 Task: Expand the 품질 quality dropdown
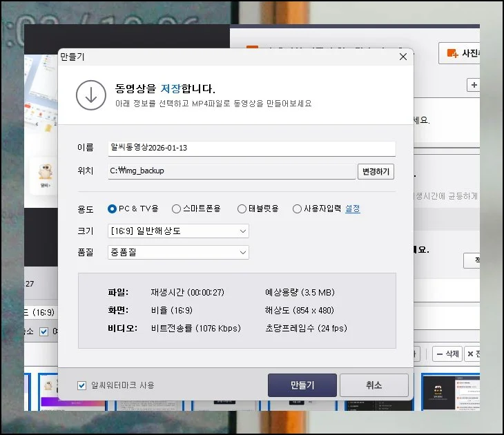(178, 253)
